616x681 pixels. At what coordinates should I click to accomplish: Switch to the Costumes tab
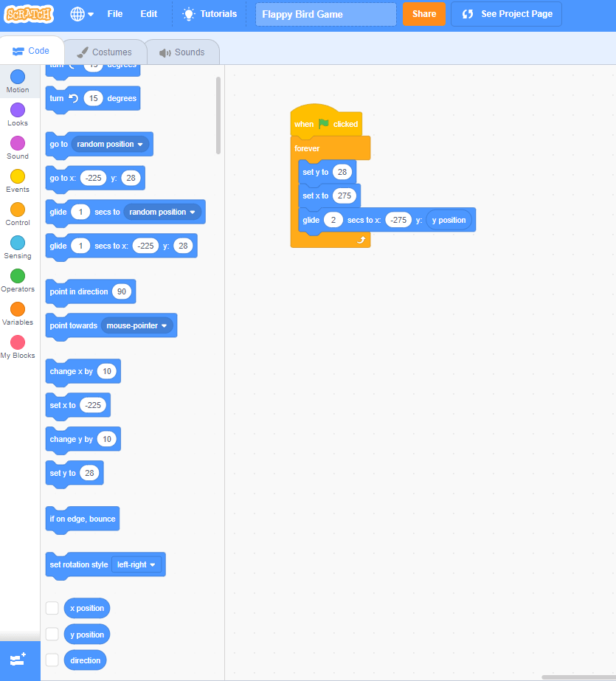click(x=105, y=52)
